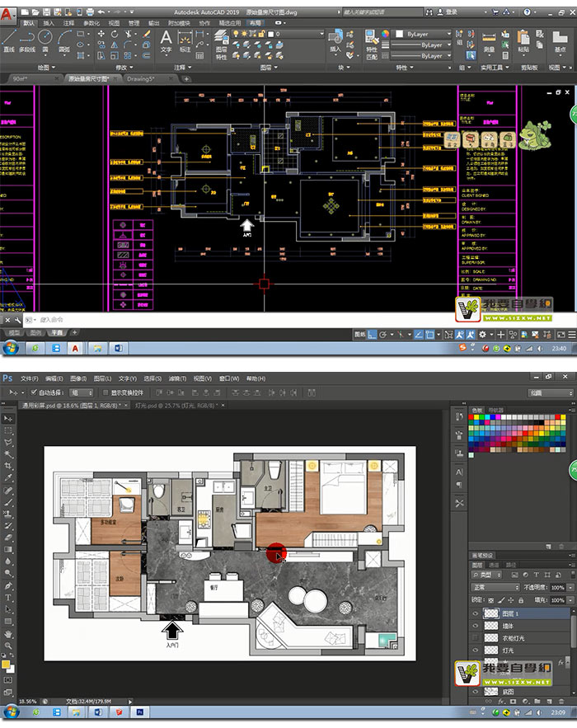Open Photoshop auto-select 组 dropdown
The image size is (577, 728).
point(82,392)
